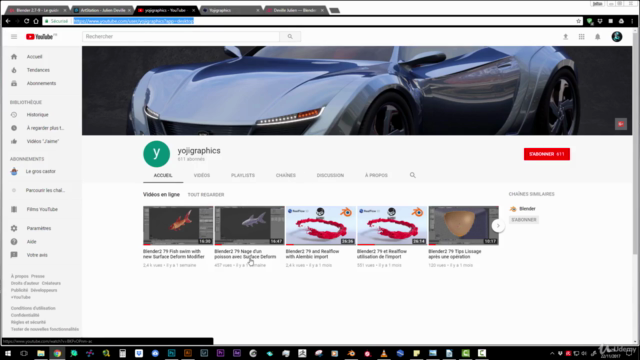Click the channel search magnifier icon
Viewport: 640px width, 360px height.
[x=413, y=175]
